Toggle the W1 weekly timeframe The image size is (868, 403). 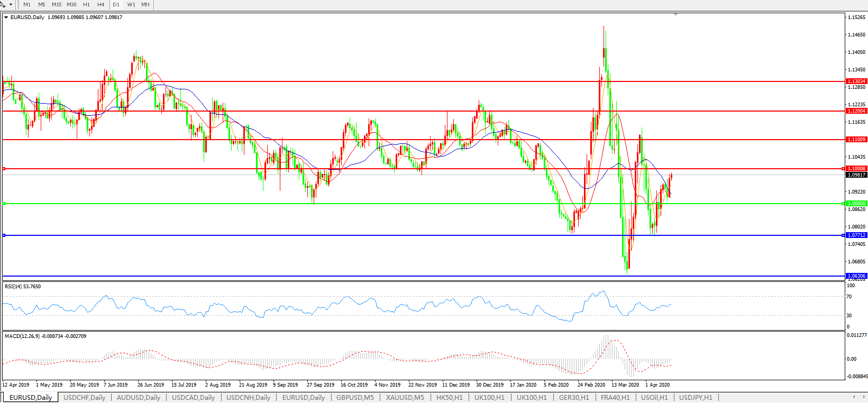(131, 4)
